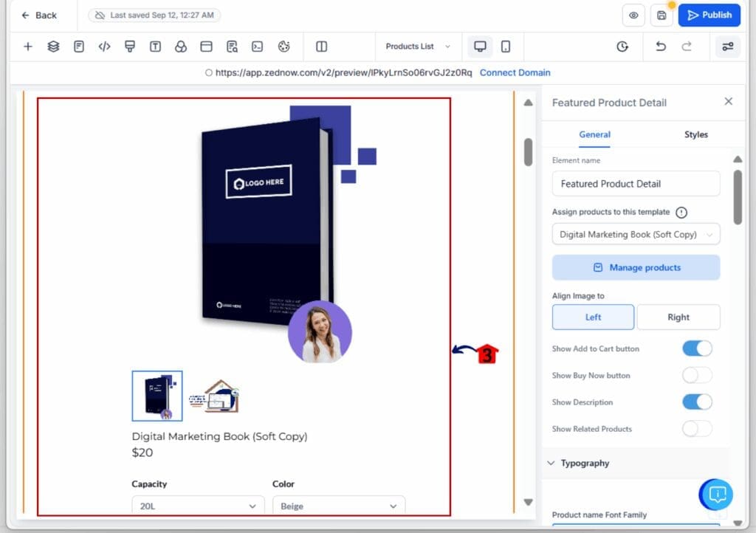The width and height of the screenshot is (756, 533).
Task: Collapse the Typography section
Action: pos(550,463)
